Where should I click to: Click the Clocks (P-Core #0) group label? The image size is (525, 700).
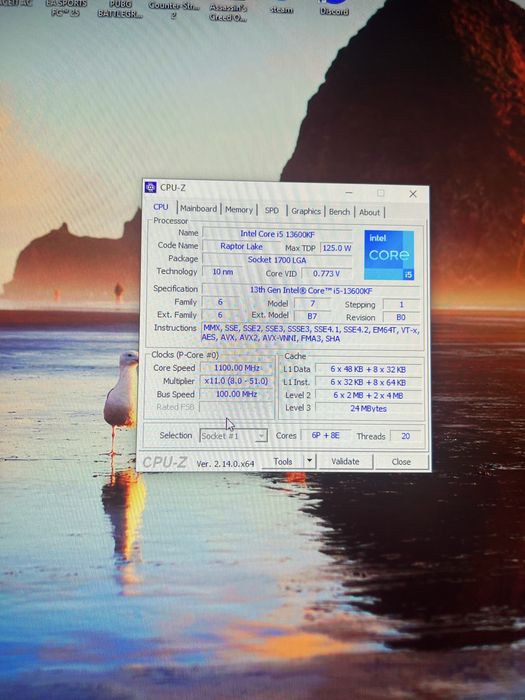click(185, 354)
